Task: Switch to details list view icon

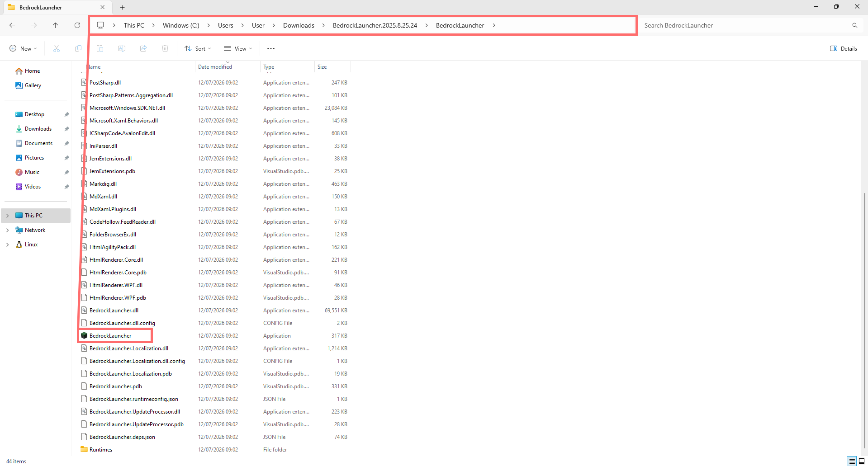Action: [x=852, y=461]
